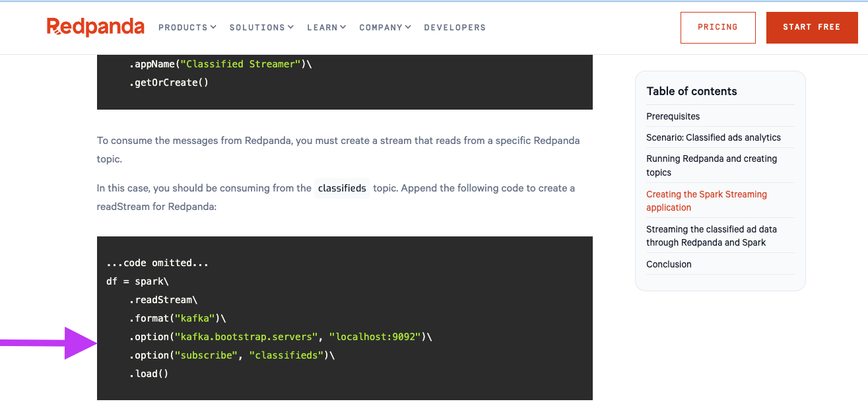The width and height of the screenshot is (868, 420).
Task: Select Creating the Spark Streaming application
Action: tap(706, 201)
